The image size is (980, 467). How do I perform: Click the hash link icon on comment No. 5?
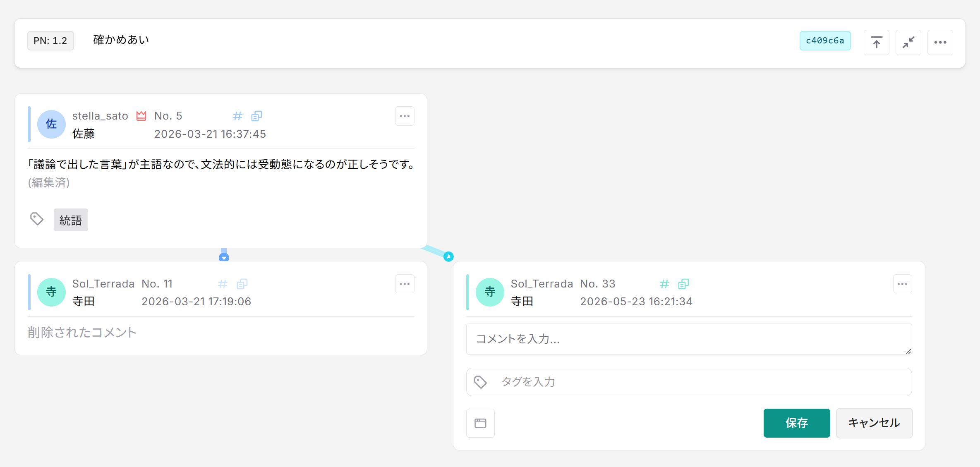pos(237,116)
